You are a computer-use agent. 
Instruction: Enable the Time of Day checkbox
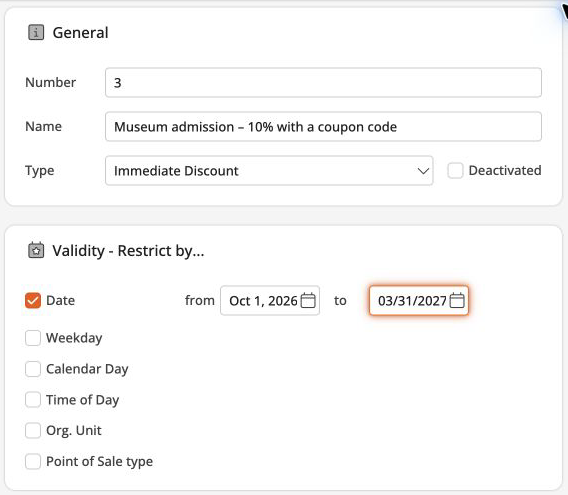(33, 400)
